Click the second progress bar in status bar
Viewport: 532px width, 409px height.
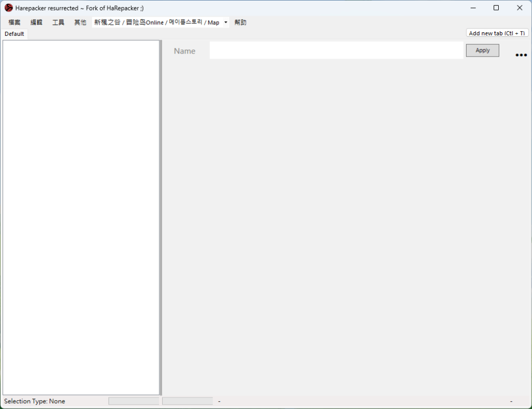pyautogui.click(x=187, y=401)
